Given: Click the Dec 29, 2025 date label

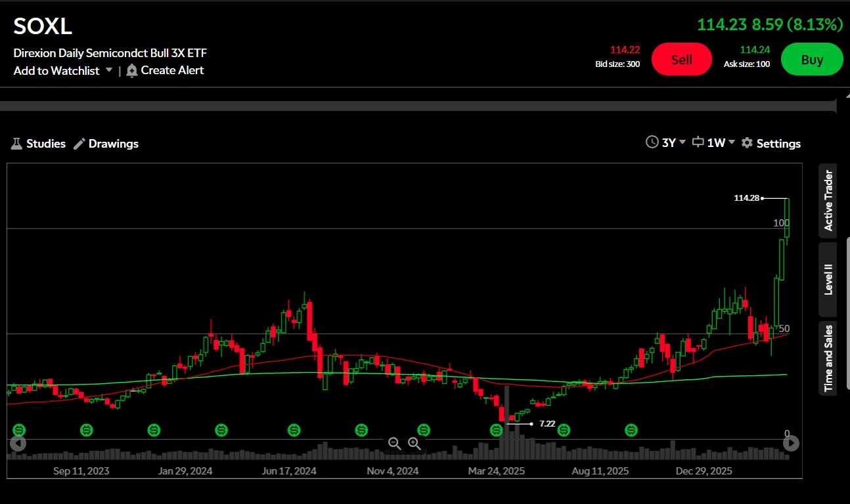Looking at the screenshot, I should 704,471.
